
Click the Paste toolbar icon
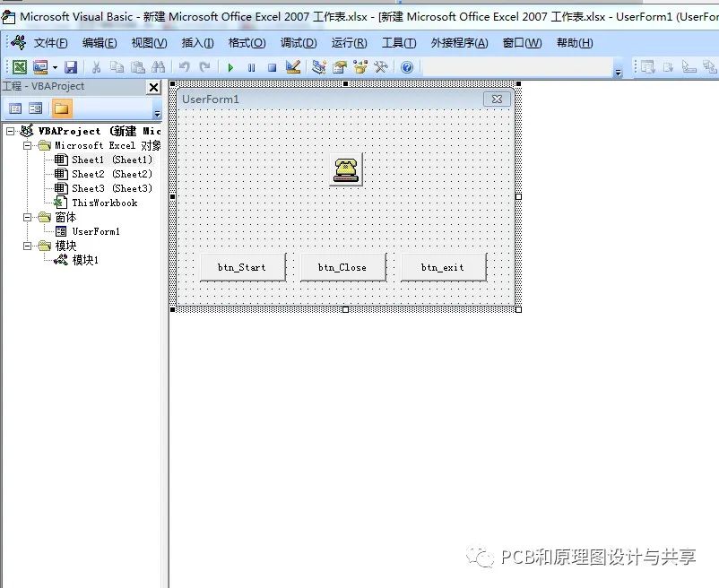click(137, 67)
